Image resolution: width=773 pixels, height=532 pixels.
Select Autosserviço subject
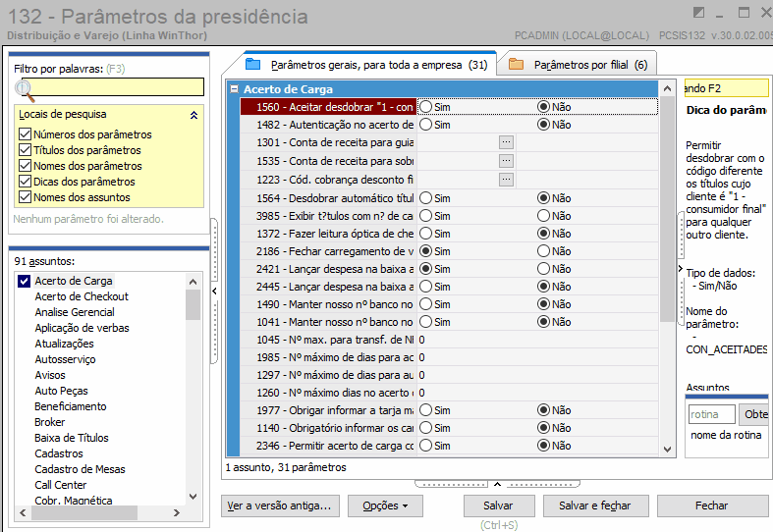point(65,359)
